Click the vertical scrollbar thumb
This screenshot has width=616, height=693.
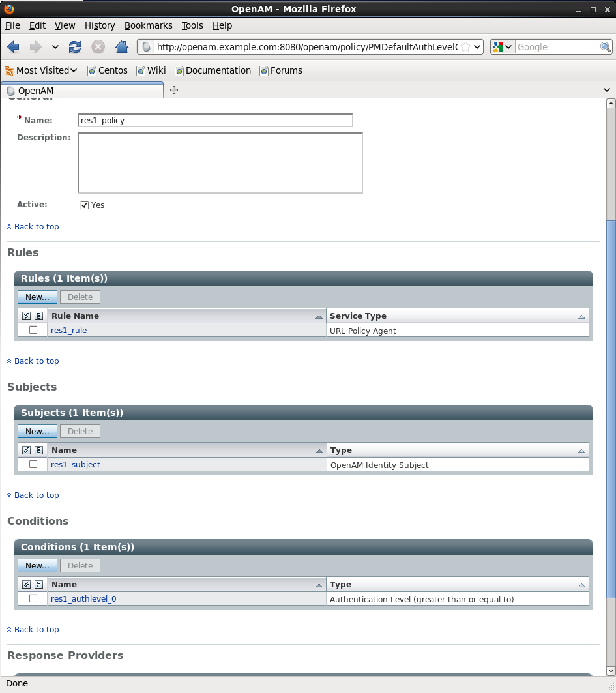[611, 409]
